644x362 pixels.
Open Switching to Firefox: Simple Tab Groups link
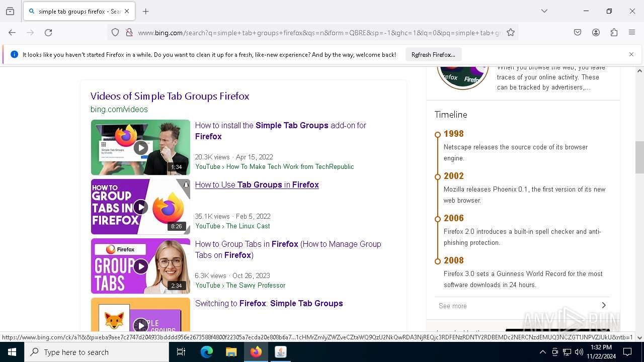pos(269,303)
